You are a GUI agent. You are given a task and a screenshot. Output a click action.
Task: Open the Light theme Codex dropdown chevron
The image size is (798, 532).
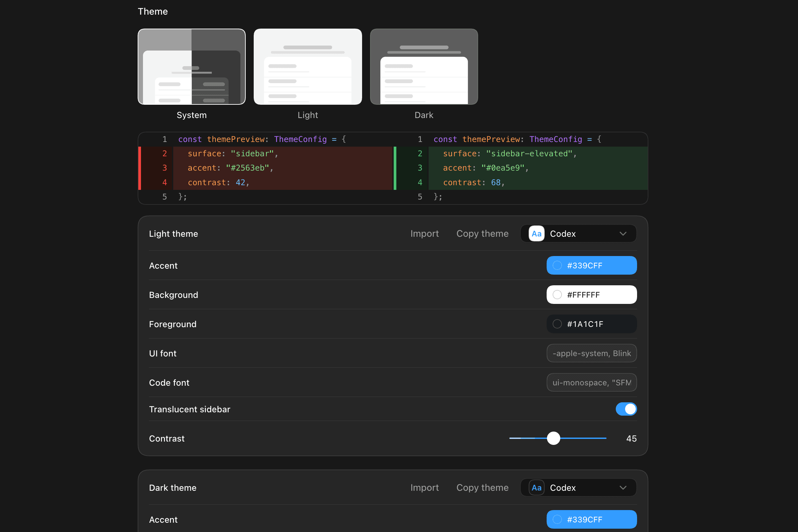coord(623,233)
